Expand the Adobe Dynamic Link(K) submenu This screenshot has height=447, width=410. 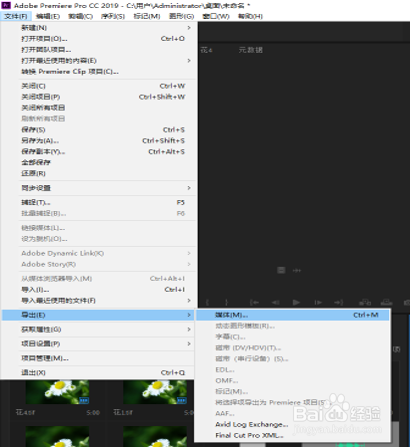[x=98, y=253]
